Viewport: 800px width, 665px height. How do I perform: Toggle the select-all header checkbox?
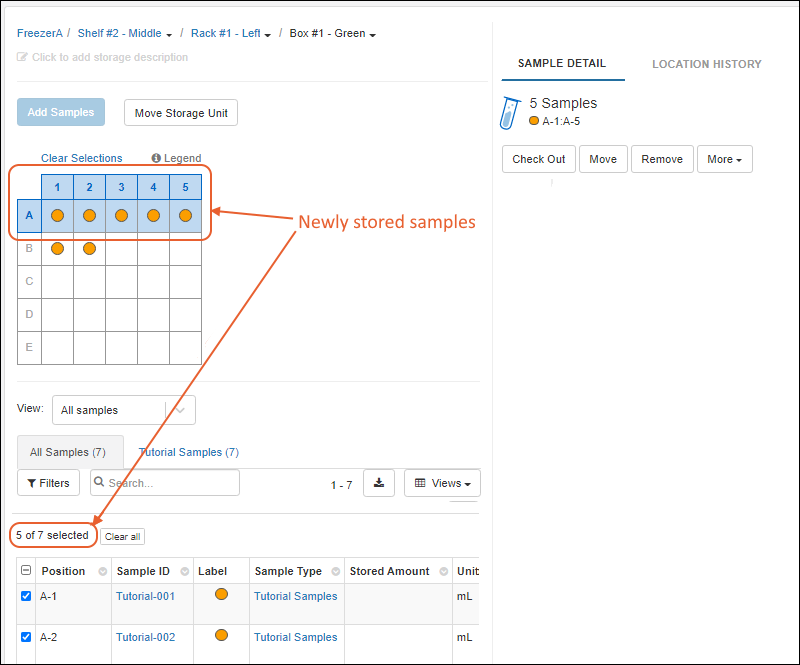[26, 571]
